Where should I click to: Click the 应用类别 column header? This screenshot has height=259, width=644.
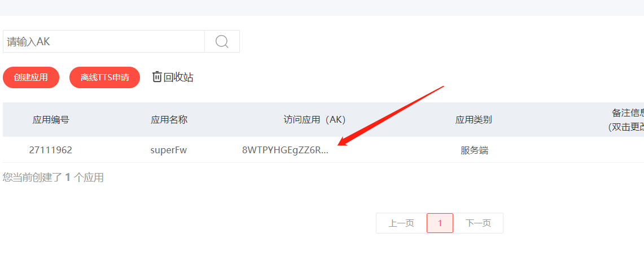coord(474,120)
